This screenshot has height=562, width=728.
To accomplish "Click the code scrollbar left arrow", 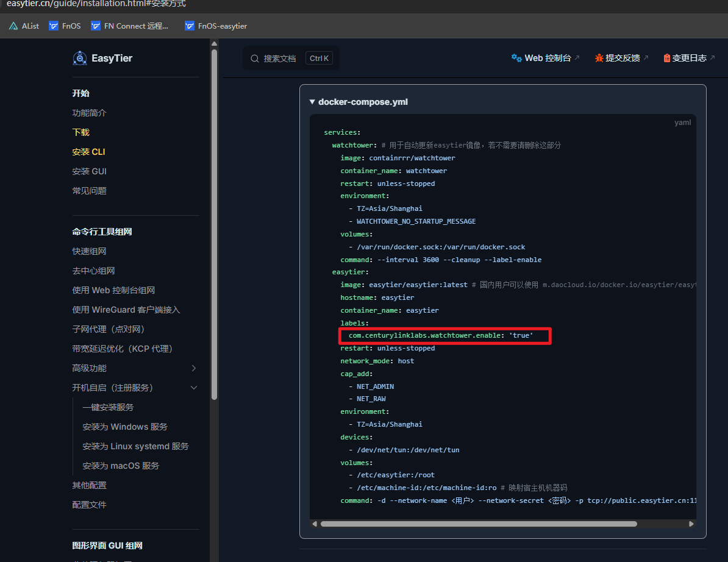I will click(315, 524).
